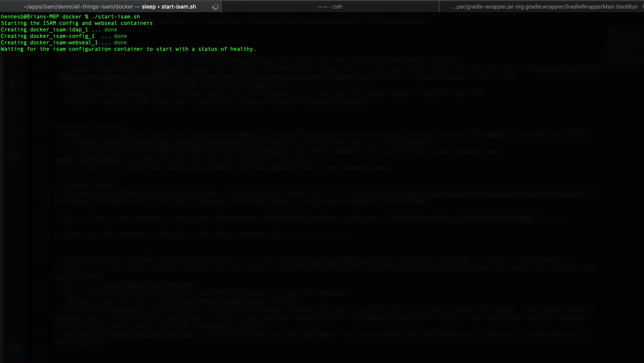The height and width of the screenshot is (363, 644).
Task: Click the hennesb@Brians-MBP prompt text
Action: click(x=30, y=17)
